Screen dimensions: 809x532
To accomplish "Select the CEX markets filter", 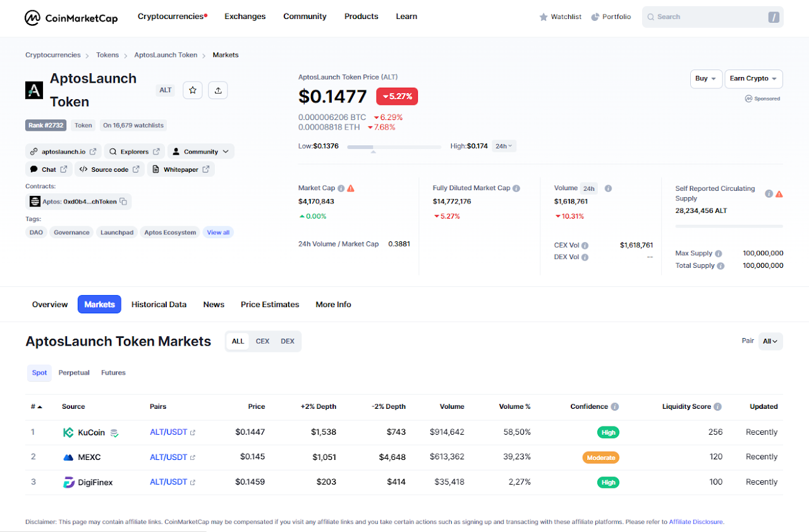I will pos(262,341).
